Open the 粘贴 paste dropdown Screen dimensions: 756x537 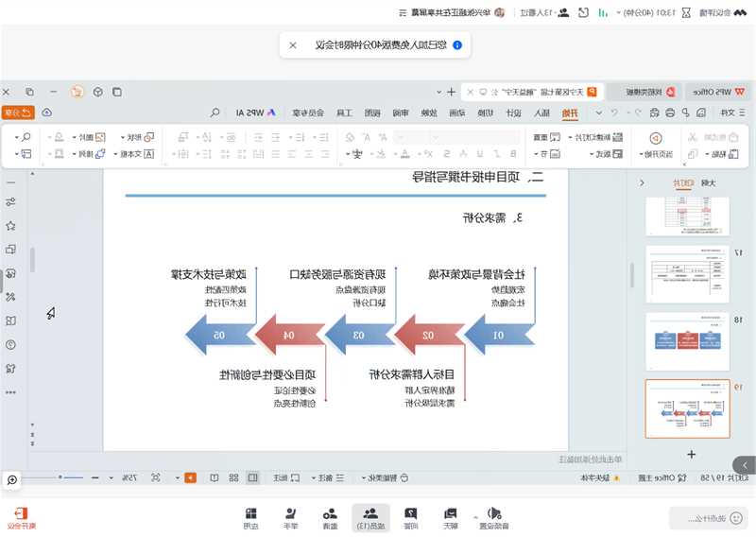coord(722,154)
